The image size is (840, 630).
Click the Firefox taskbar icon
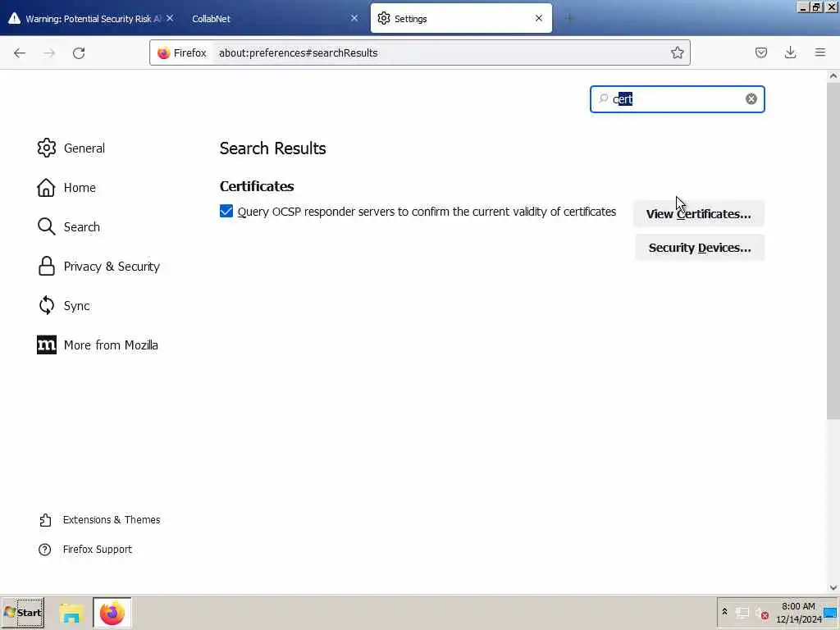pos(112,613)
